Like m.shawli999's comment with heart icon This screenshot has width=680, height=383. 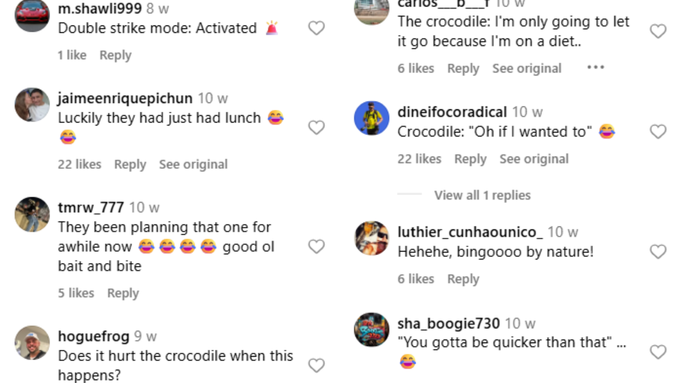pyautogui.click(x=316, y=28)
